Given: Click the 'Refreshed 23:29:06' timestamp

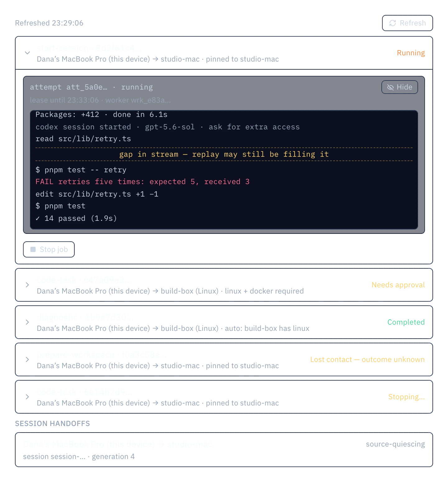Looking at the screenshot, I should coord(49,23).
